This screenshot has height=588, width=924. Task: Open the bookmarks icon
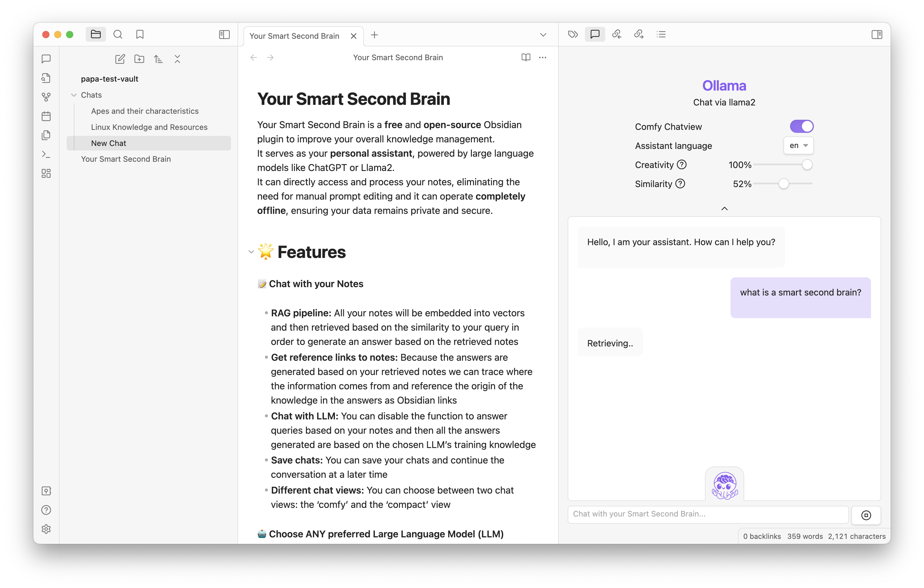click(140, 35)
